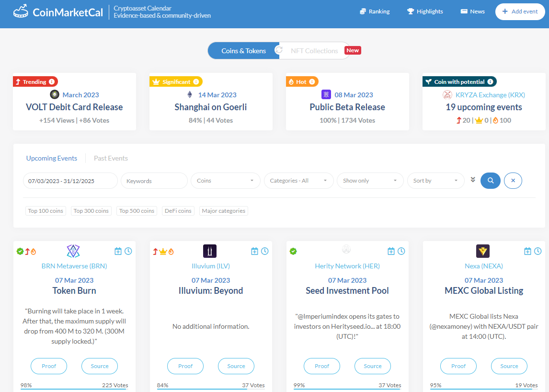
Task: Click the Ethereum icon on the Significant card
Action: tap(190, 94)
